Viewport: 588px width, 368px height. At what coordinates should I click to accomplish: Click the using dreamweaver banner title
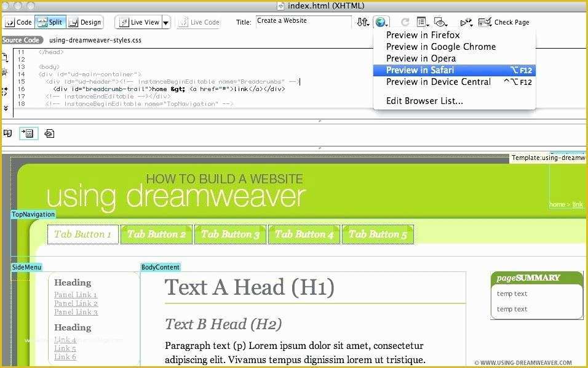click(x=176, y=196)
